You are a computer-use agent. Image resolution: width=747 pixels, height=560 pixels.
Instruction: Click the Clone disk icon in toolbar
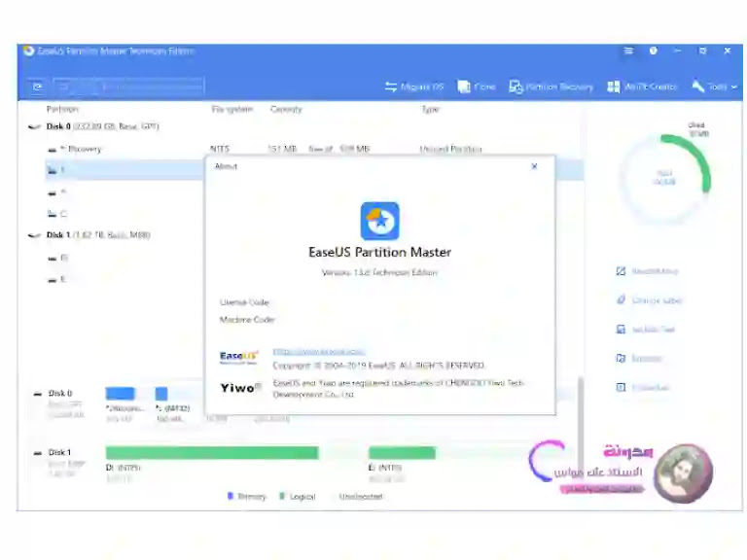pos(464,87)
